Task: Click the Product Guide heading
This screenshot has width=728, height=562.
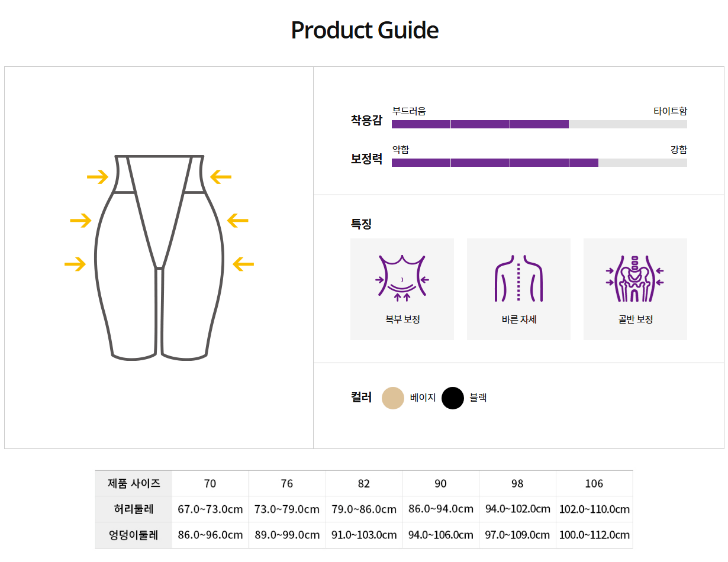Action: (365, 30)
